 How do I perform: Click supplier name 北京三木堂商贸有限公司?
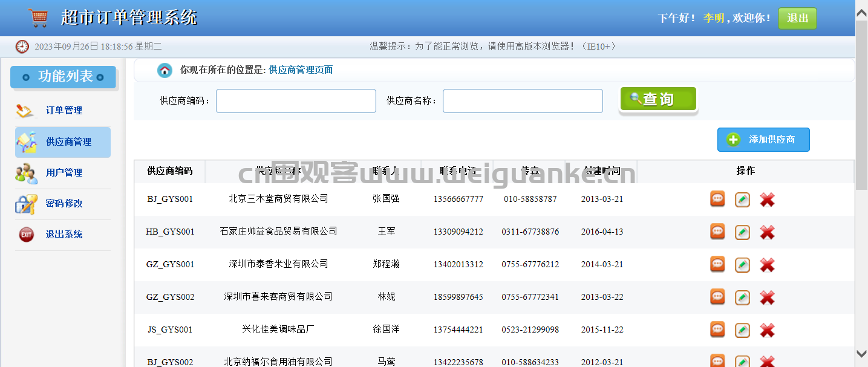tap(278, 199)
